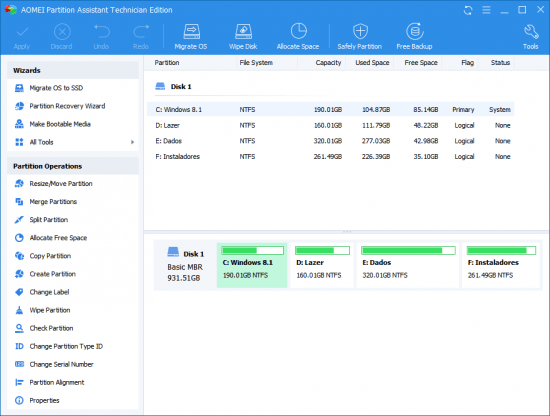The width and height of the screenshot is (550, 416).
Task: Open Partition Recovery Wizard
Action: point(67,106)
